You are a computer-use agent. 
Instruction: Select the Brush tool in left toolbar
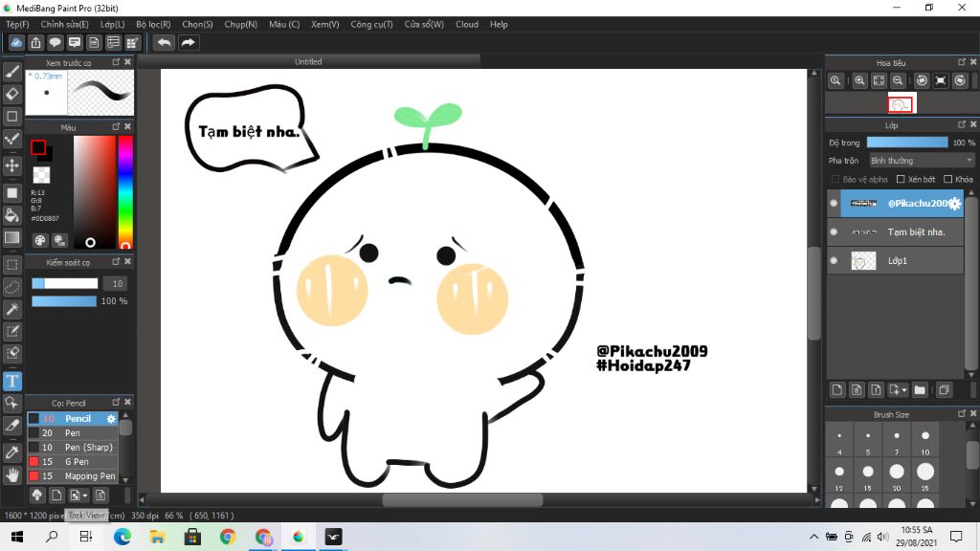[11, 72]
